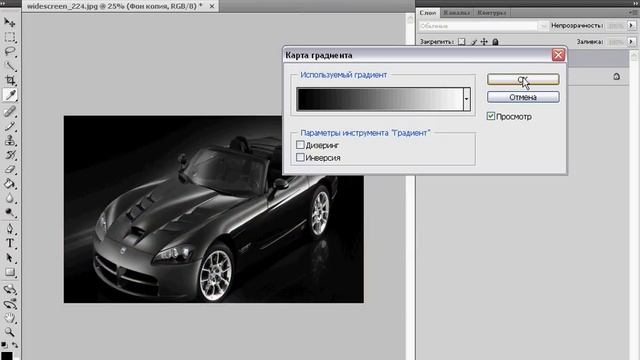Select the Healing Brush tool
The image size is (640, 360).
click(x=10, y=111)
